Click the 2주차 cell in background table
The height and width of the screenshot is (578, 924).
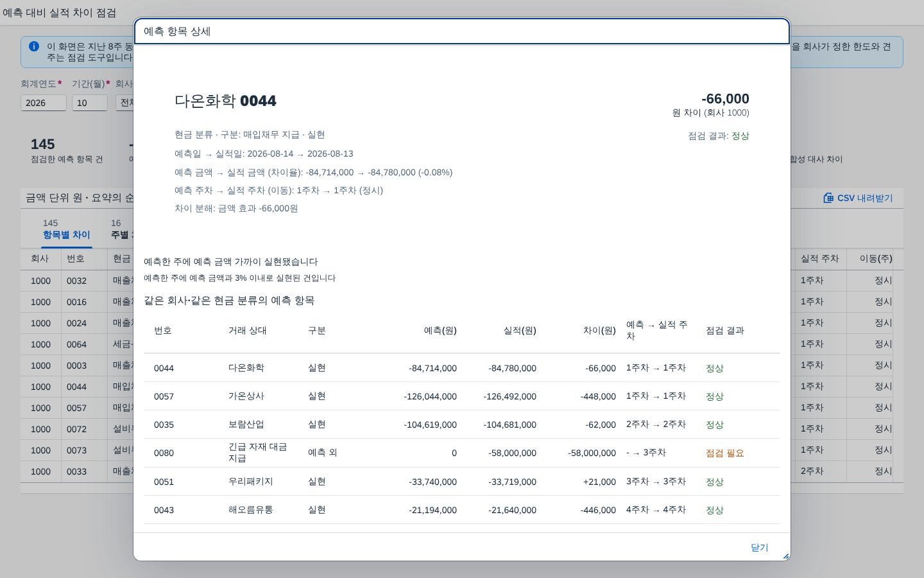pos(812,471)
